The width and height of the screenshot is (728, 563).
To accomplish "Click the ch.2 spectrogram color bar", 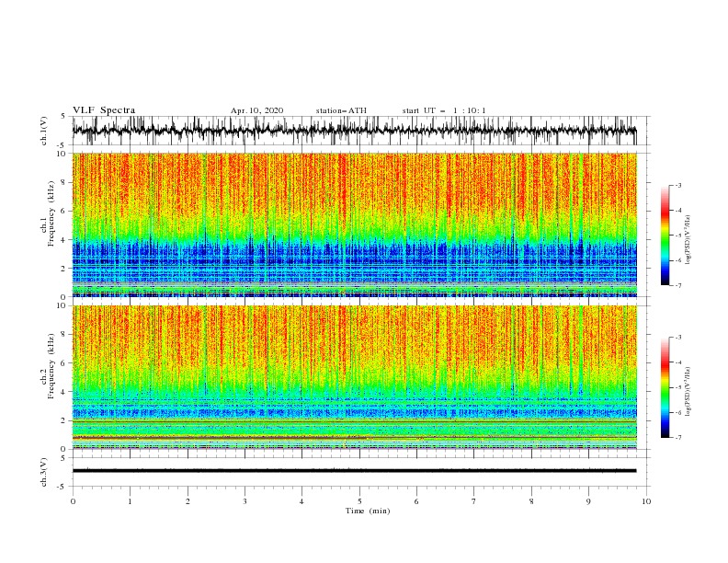I will pyautogui.click(x=665, y=387).
